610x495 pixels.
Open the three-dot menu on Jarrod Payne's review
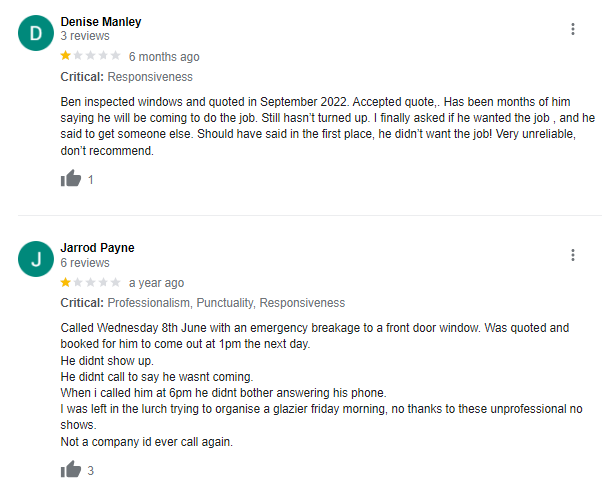tap(573, 255)
